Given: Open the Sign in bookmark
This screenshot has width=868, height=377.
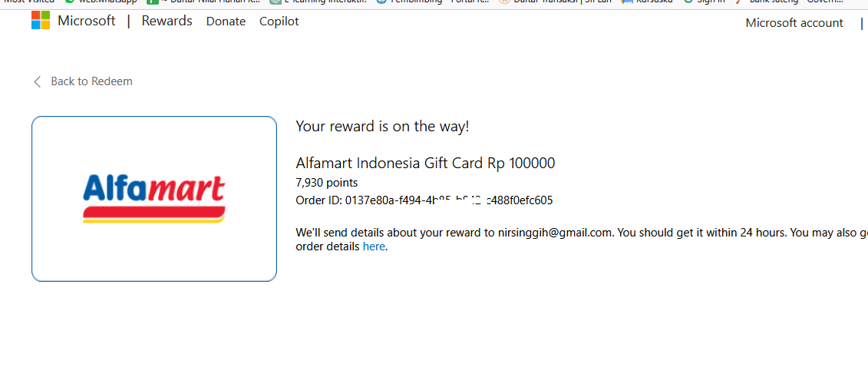Looking at the screenshot, I should [x=704, y=2].
